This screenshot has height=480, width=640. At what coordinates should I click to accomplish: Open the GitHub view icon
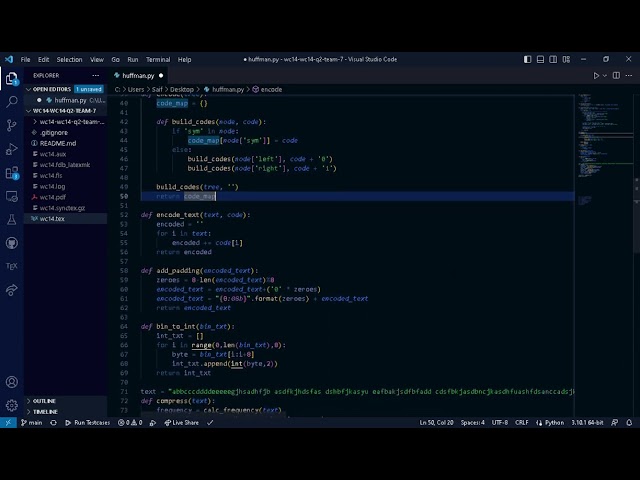(x=12, y=243)
